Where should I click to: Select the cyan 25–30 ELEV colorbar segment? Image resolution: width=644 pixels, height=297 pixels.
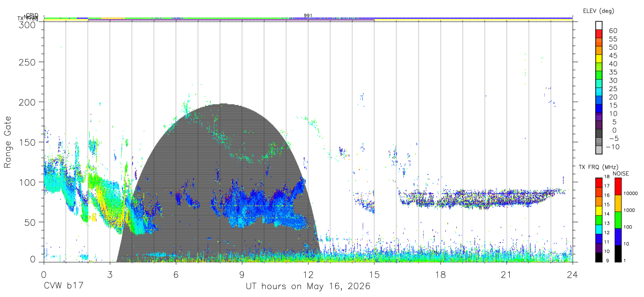click(599, 84)
